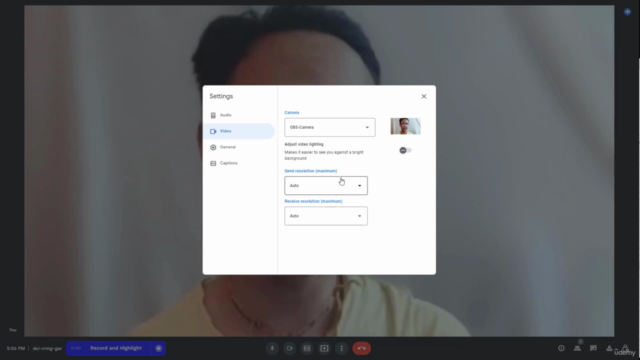Toggle the Adjust video lighting switch
The width and height of the screenshot is (640, 360).
point(405,150)
